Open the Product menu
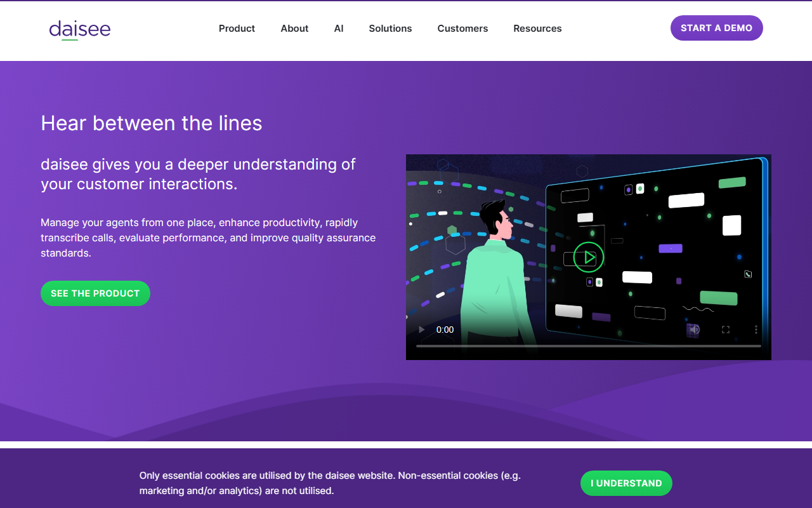This screenshot has height=508, width=812. coord(237,29)
